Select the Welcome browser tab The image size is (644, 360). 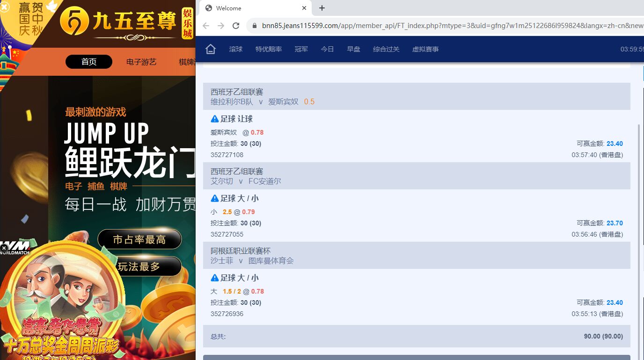click(x=256, y=8)
